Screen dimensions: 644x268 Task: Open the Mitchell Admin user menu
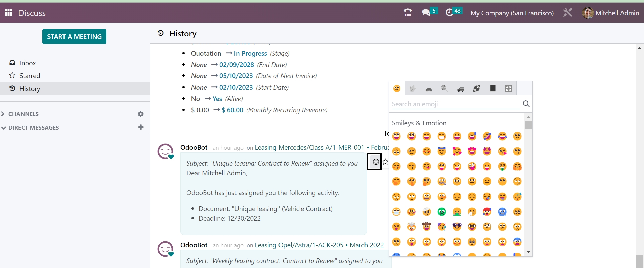[611, 13]
